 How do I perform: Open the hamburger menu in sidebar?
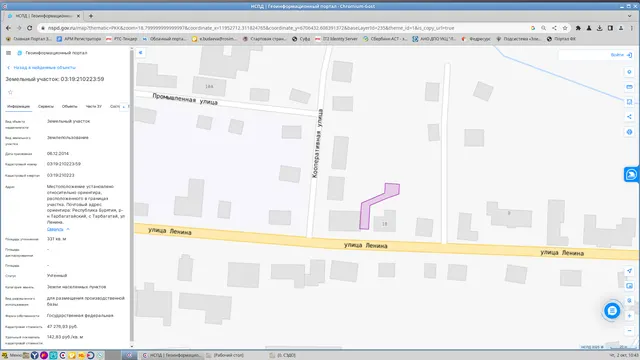[8, 53]
